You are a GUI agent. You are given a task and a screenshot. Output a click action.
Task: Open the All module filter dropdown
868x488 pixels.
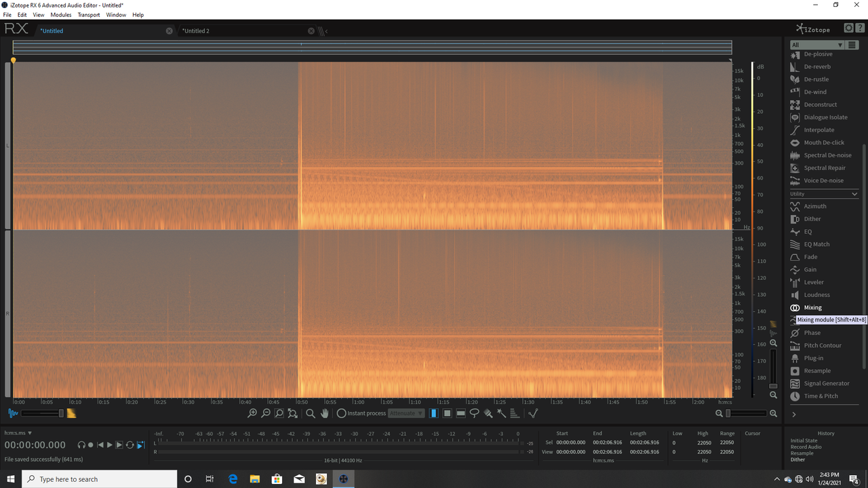coord(817,45)
